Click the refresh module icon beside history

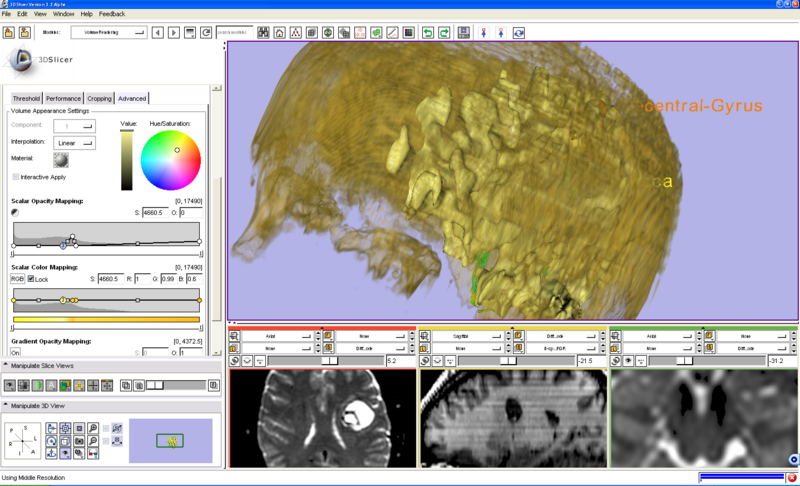pyautogui.click(x=206, y=33)
